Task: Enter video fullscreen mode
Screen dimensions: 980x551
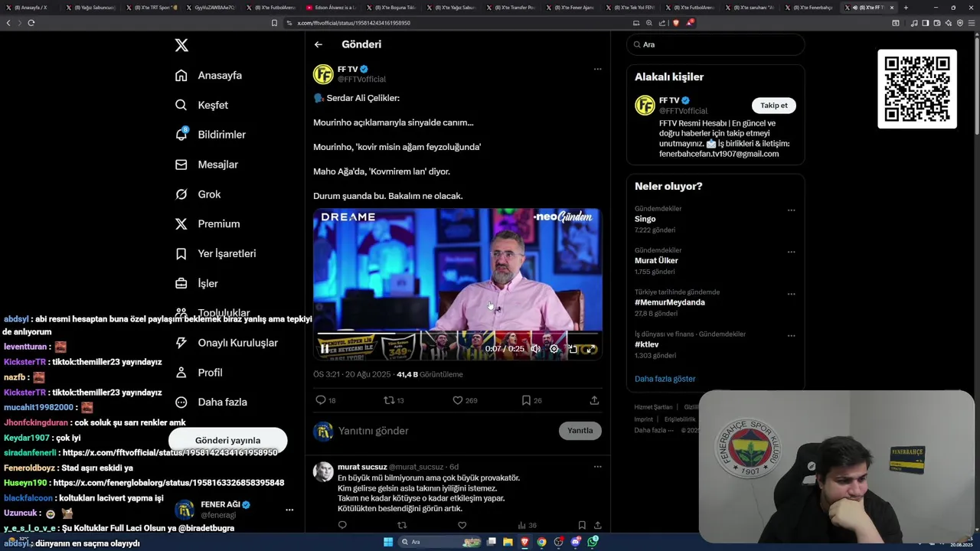Action: coord(591,349)
